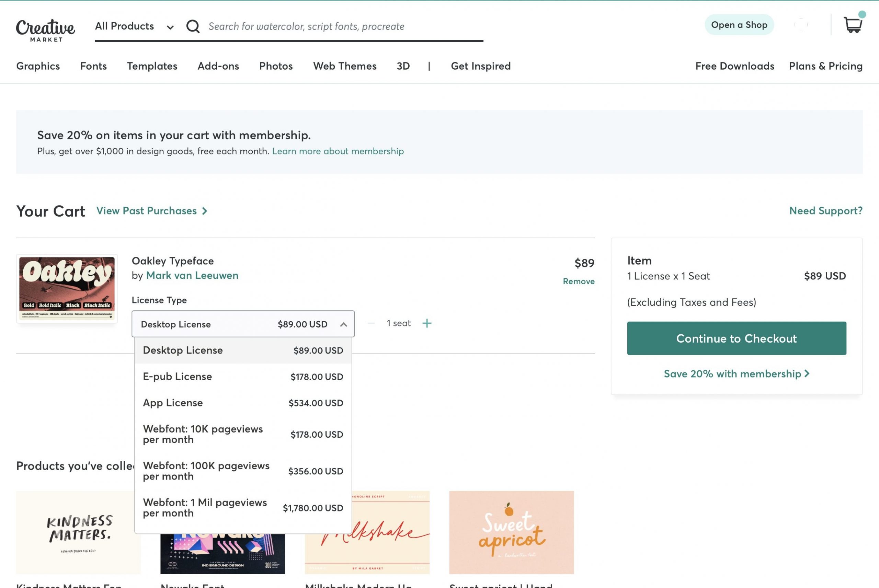Viewport: 879px width, 588px height.
Task: Add a seat with plus icon
Action: coord(427,323)
